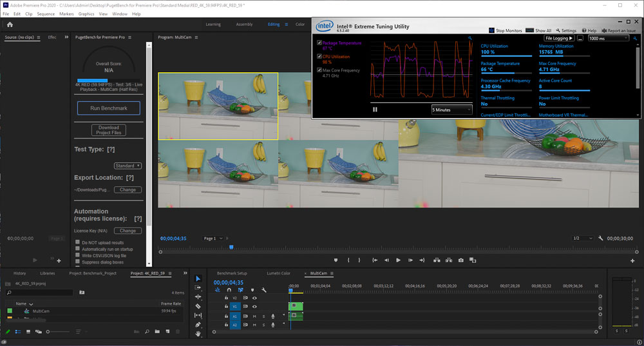Switch project panel to List View
This screenshot has height=346, width=644.
tap(18, 332)
